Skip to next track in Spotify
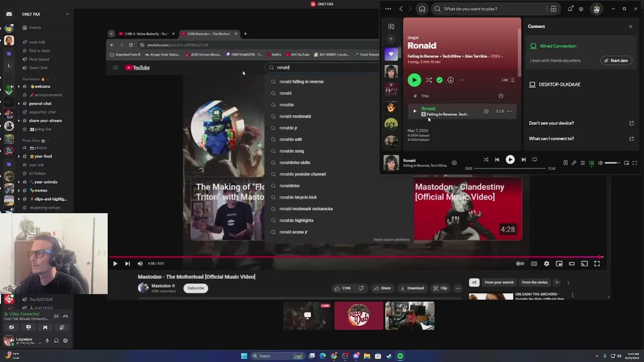Screen dimensions: 644x362 523,160
